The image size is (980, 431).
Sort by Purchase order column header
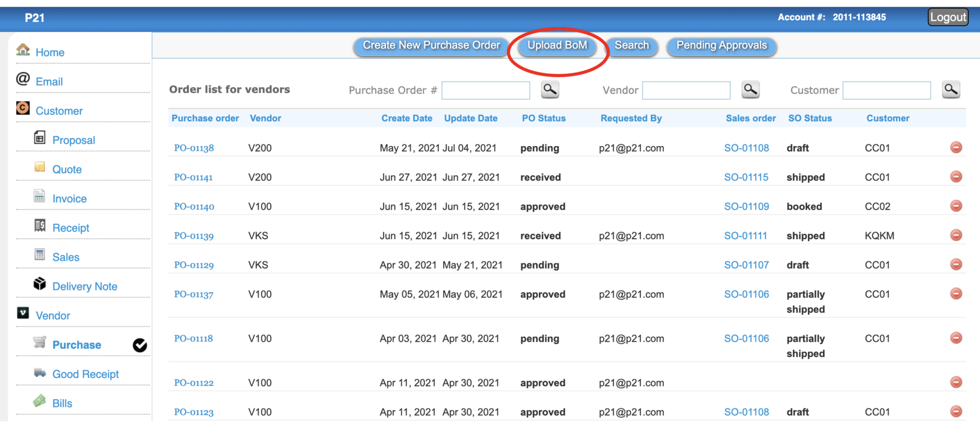[x=205, y=118]
